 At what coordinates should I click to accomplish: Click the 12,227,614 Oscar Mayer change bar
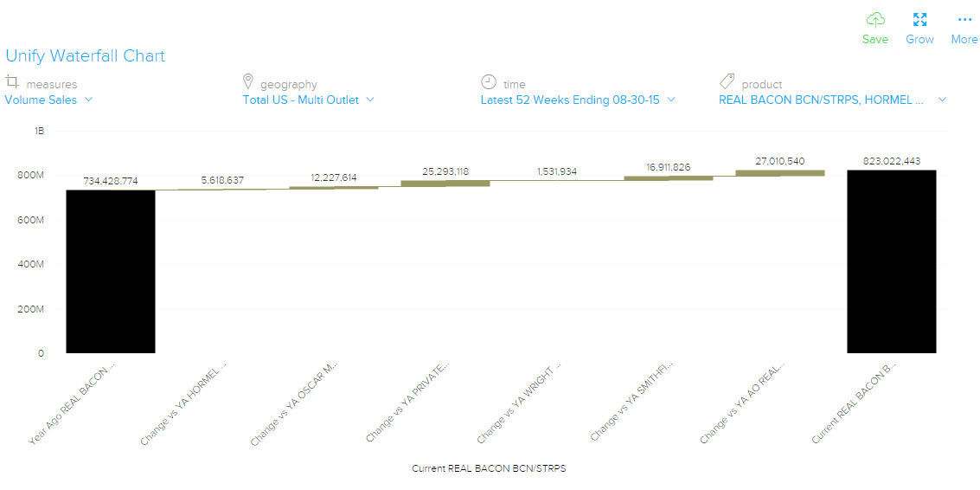334,187
